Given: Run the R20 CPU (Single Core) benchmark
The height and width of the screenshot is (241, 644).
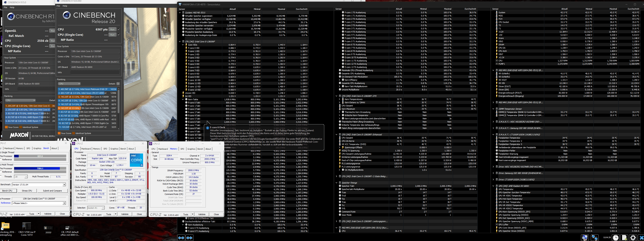Looking at the screenshot, I should point(112,35).
